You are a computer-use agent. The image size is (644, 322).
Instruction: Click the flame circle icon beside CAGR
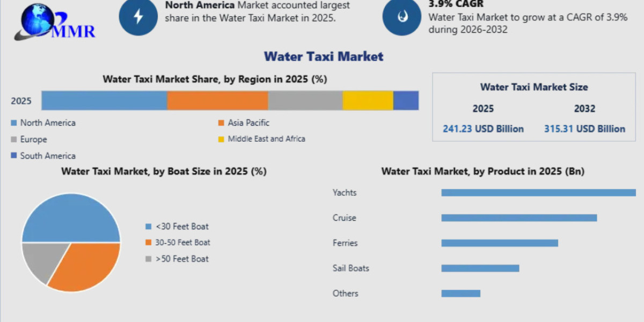tap(402, 16)
